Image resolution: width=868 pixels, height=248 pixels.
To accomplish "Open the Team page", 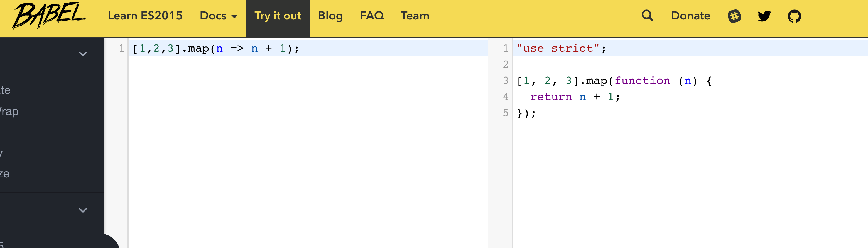I will [415, 16].
